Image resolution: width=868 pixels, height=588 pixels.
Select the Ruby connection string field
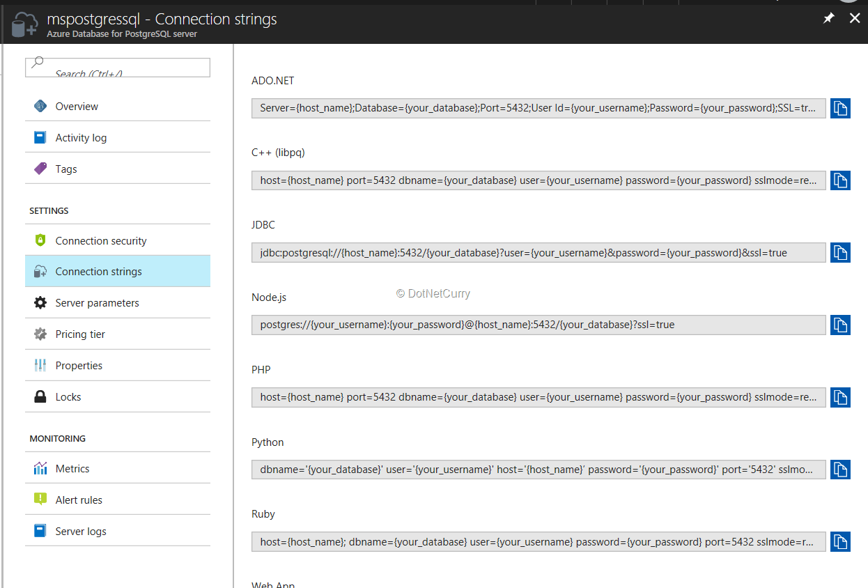tap(538, 541)
